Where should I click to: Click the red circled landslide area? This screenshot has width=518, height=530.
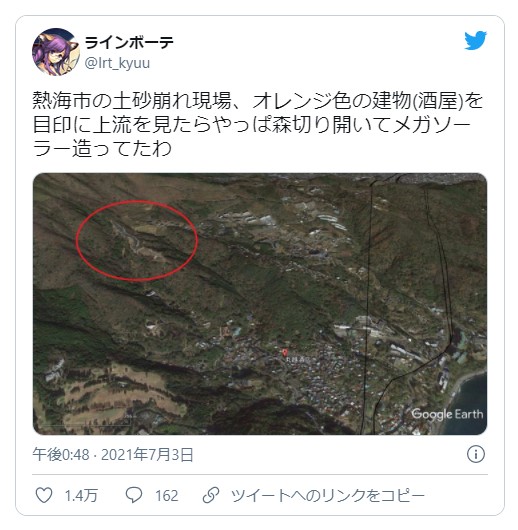(x=137, y=240)
